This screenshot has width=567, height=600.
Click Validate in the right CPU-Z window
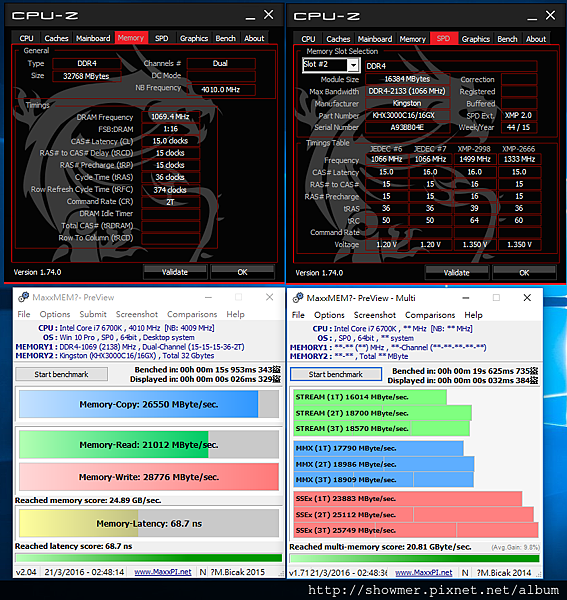456,273
